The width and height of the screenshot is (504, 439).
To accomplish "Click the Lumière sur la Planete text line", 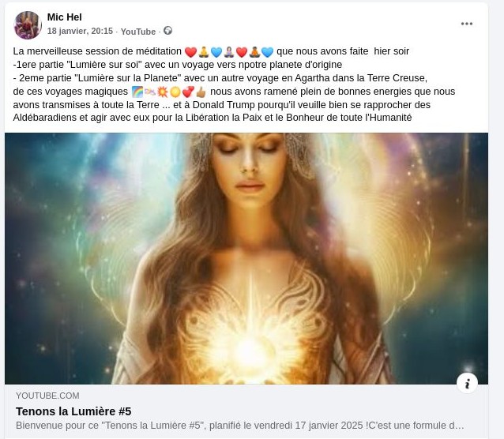I will (220, 78).
